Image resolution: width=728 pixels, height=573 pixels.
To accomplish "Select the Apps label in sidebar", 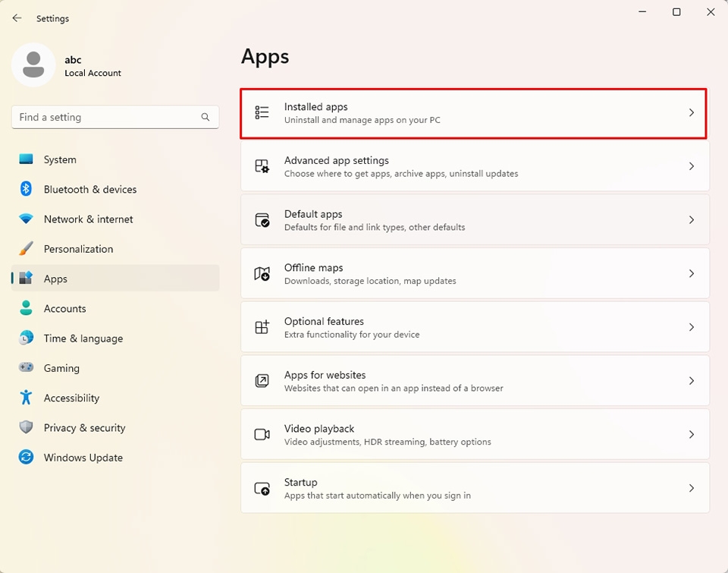I will [55, 279].
